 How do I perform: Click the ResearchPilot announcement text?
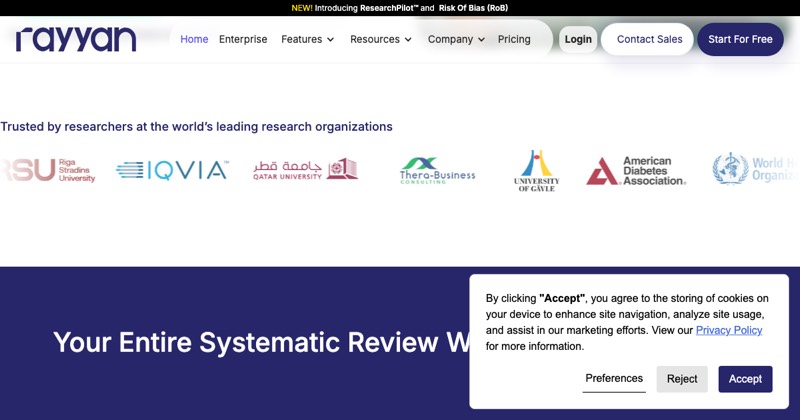tap(389, 8)
